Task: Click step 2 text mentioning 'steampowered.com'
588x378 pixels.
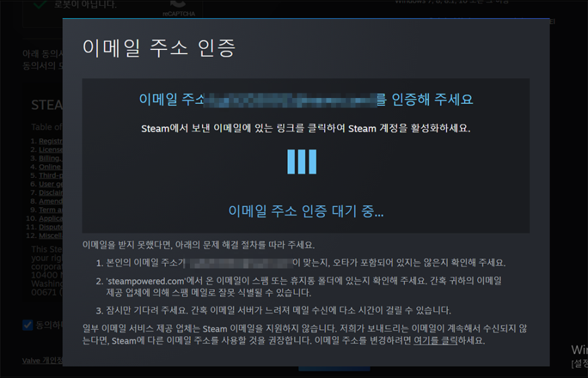Action: click(x=303, y=287)
